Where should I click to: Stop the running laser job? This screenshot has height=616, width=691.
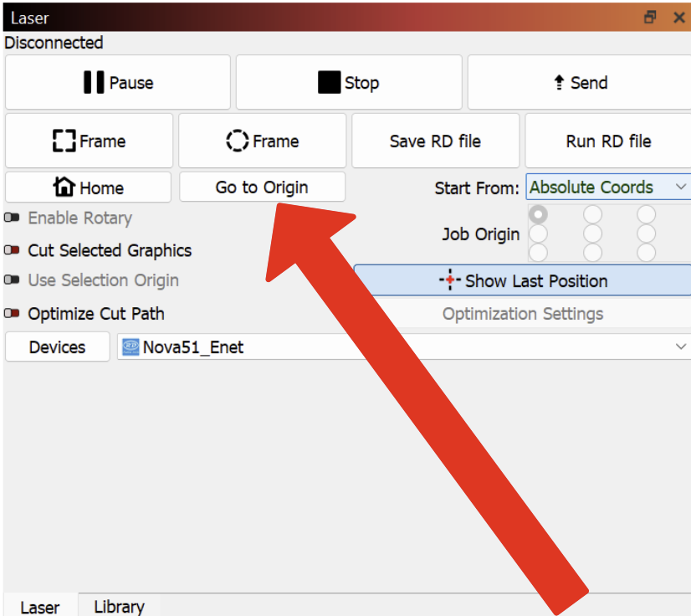(x=349, y=83)
